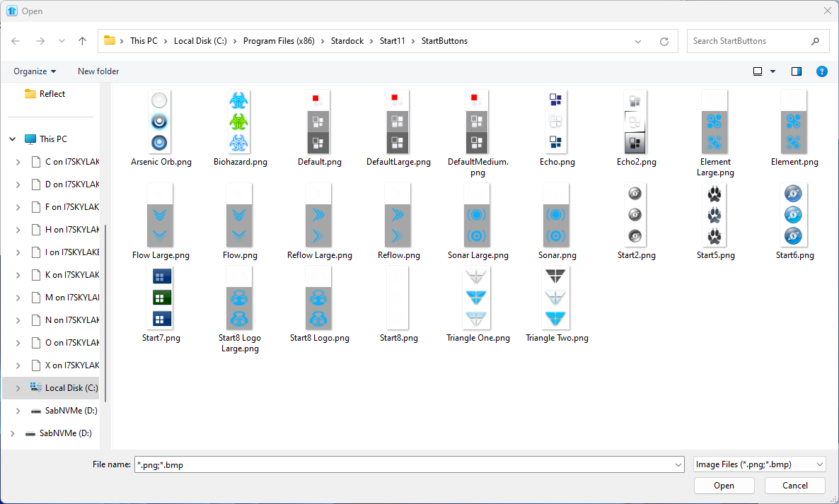Image resolution: width=839 pixels, height=504 pixels.
Task: Select the Biohazard.png thumbnail
Action: [x=239, y=122]
